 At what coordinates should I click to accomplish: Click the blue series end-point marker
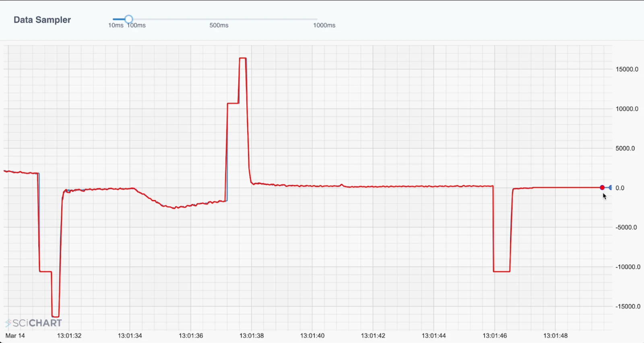tap(610, 187)
